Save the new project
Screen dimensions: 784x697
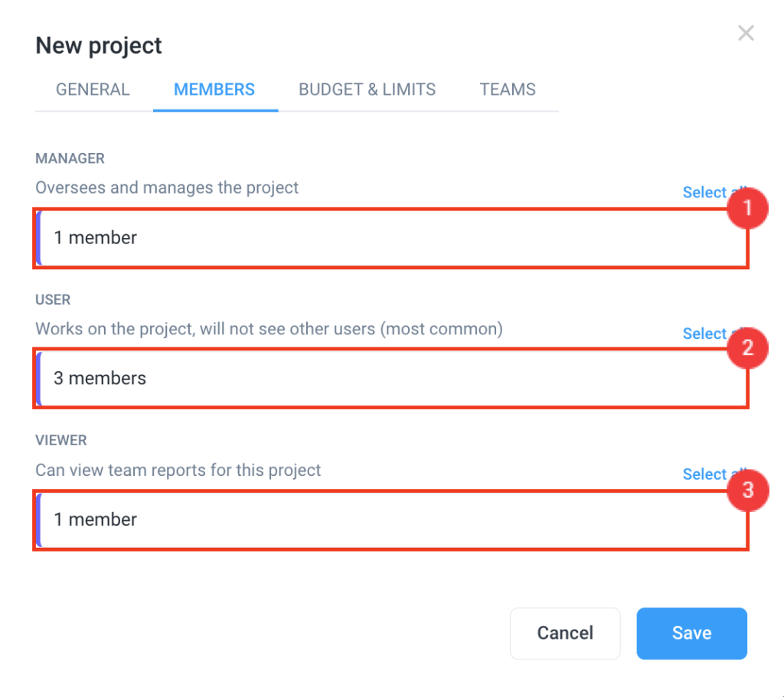[691, 633]
